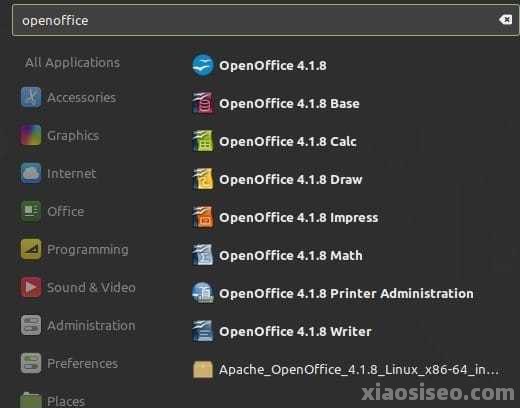Browse the Sound & Video category
The height and width of the screenshot is (408, 520).
click(x=78, y=287)
